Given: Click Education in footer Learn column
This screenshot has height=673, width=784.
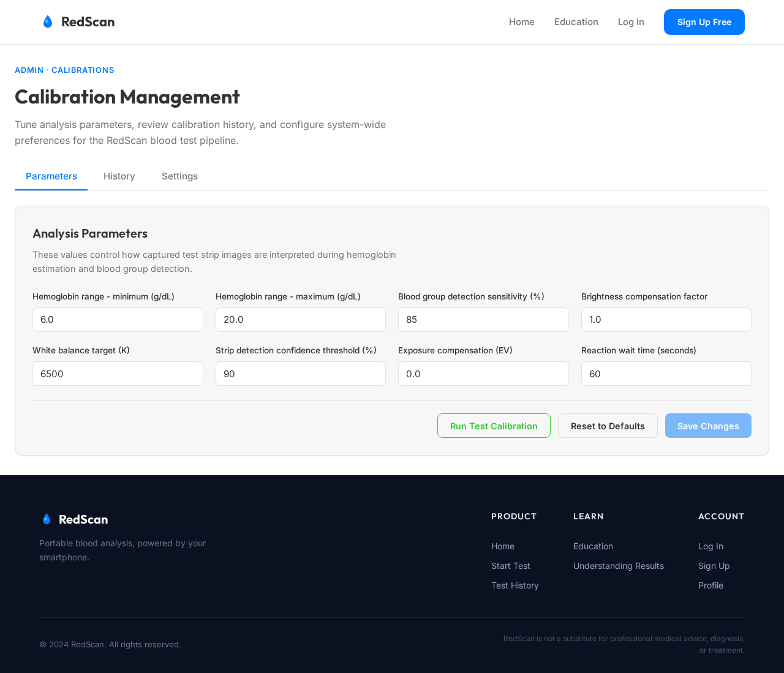Looking at the screenshot, I should tap(593, 546).
